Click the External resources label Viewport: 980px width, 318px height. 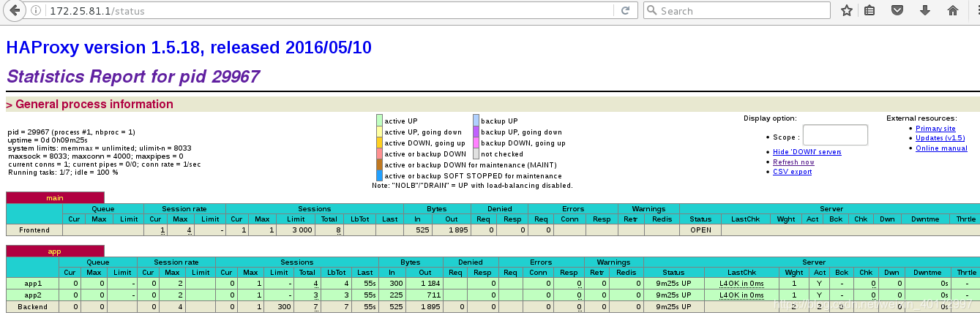pyautogui.click(x=921, y=118)
